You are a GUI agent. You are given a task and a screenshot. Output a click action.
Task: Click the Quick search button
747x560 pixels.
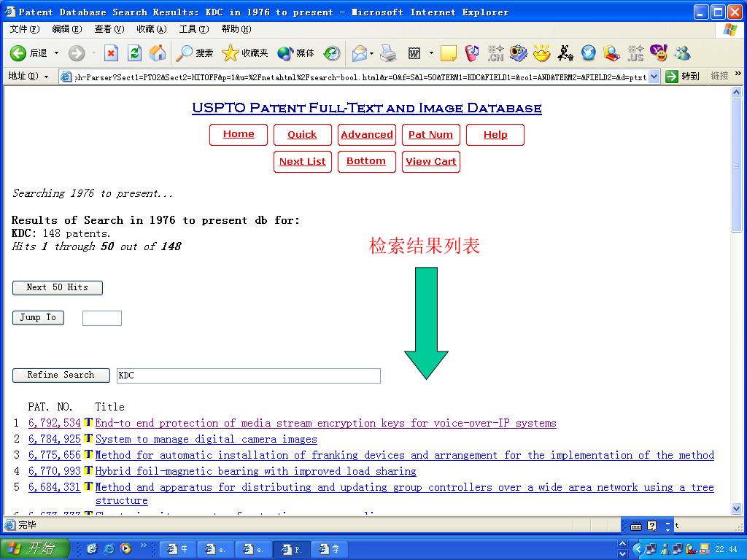coord(303,135)
